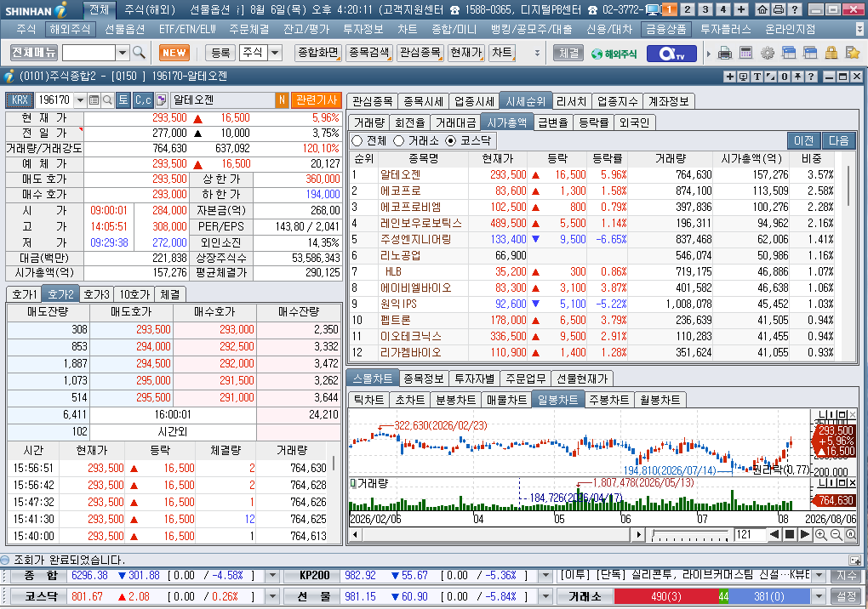868x609 pixels.
Task: Click the 다음 next page button
Action: pyautogui.click(x=839, y=141)
